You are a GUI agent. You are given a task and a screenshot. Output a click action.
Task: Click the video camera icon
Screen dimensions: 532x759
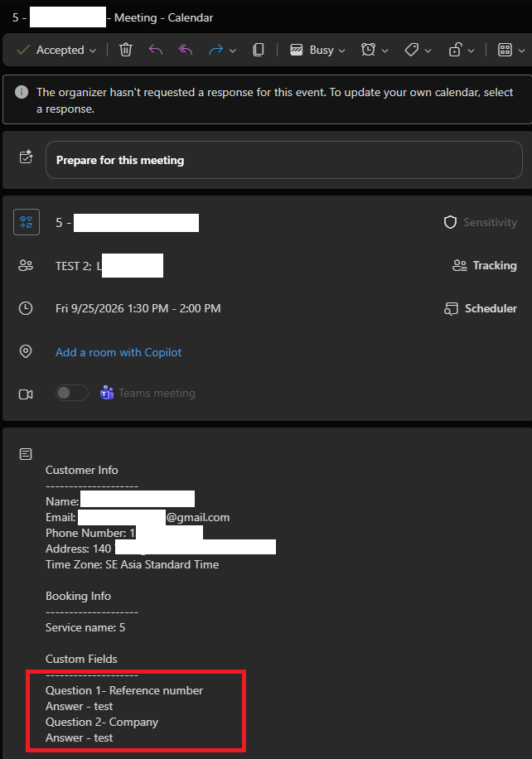click(26, 394)
